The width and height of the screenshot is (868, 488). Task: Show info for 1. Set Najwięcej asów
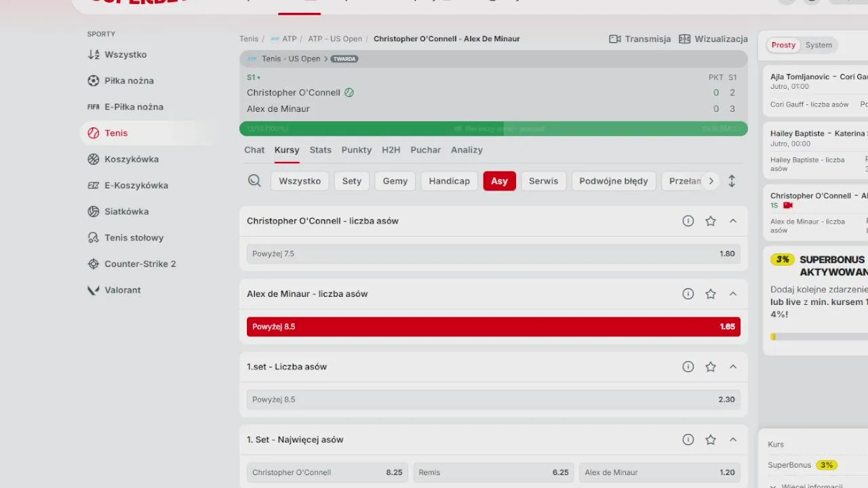688,440
